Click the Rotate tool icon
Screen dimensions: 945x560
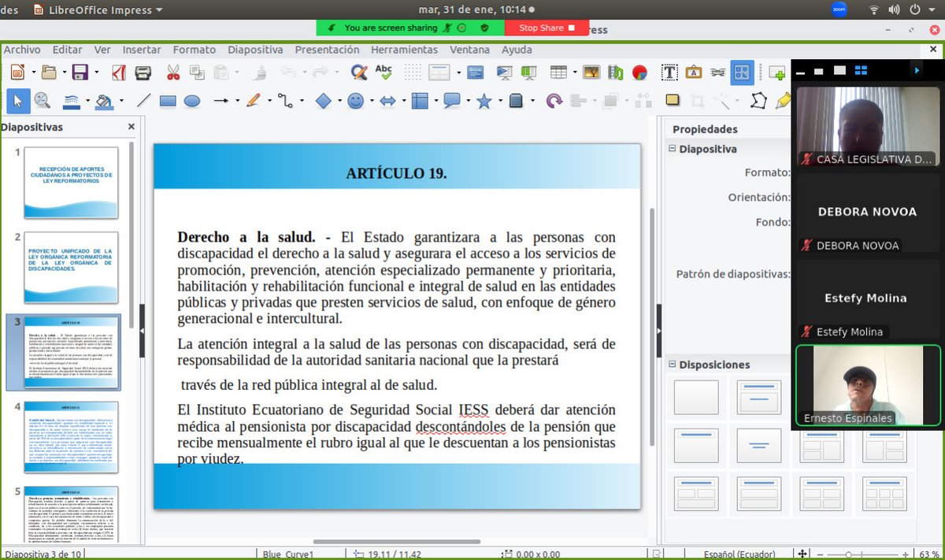[x=554, y=101]
